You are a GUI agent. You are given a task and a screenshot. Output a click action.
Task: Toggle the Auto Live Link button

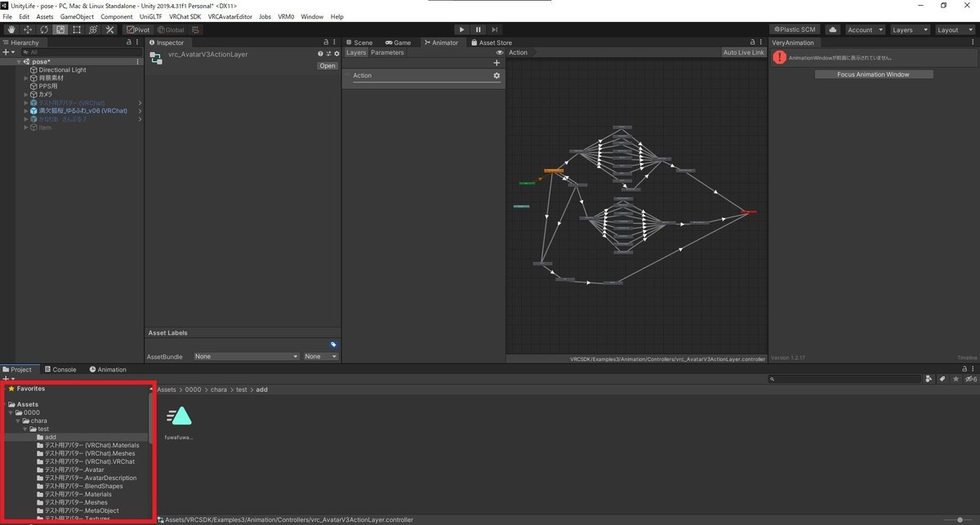tap(743, 52)
